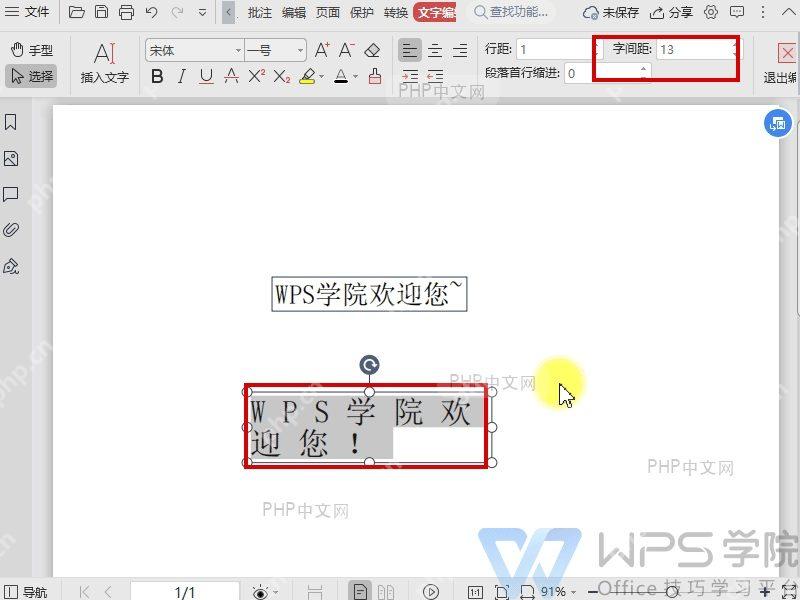This screenshot has height=600, width=800.
Task: Click the rotate handle above the textbox
Action: click(x=369, y=365)
